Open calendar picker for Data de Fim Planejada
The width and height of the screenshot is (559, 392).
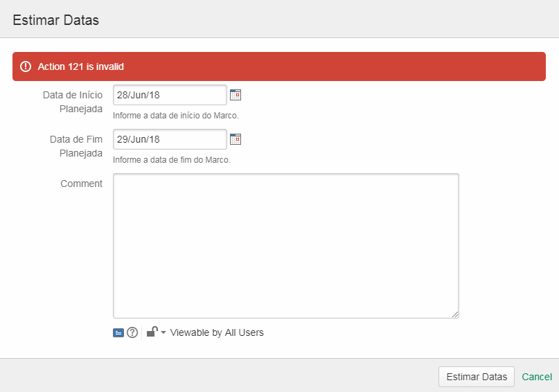pos(236,139)
